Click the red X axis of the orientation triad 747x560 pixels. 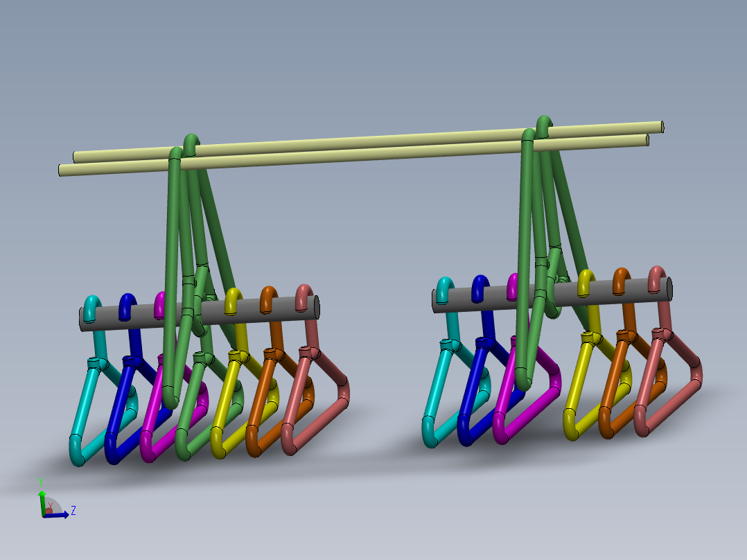[48, 512]
